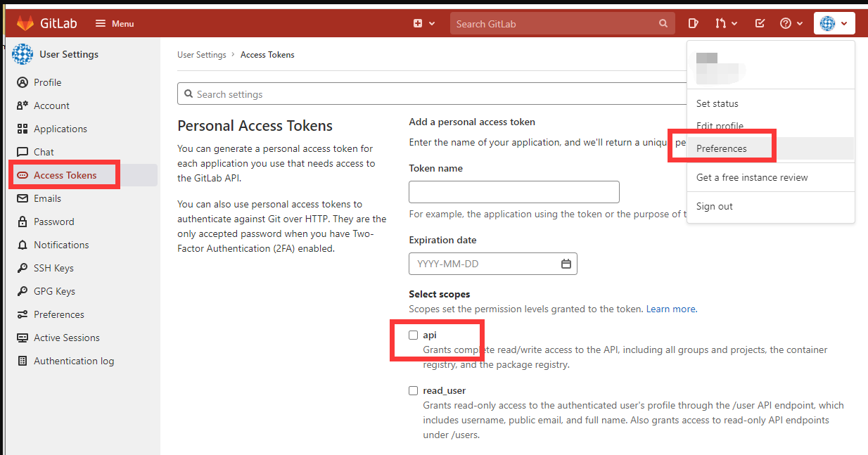Click the Password lock icon
The width and height of the screenshot is (868, 455).
click(x=23, y=222)
